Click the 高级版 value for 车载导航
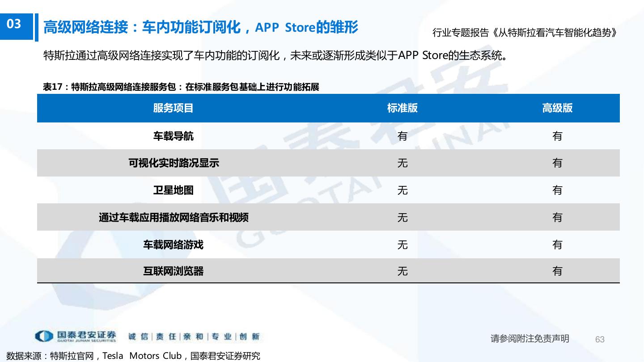The width and height of the screenshot is (644, 362). 557,136
